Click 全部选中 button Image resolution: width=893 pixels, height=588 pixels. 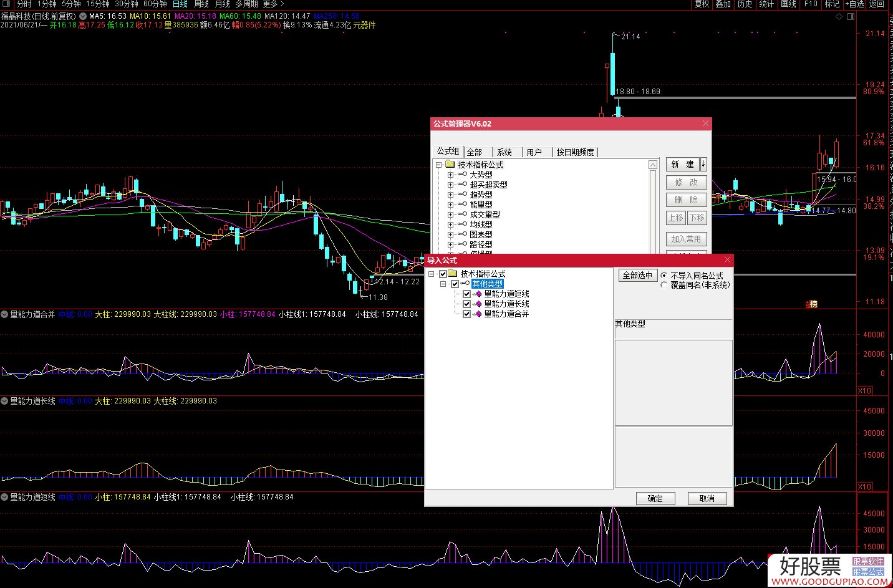point(637,275)
